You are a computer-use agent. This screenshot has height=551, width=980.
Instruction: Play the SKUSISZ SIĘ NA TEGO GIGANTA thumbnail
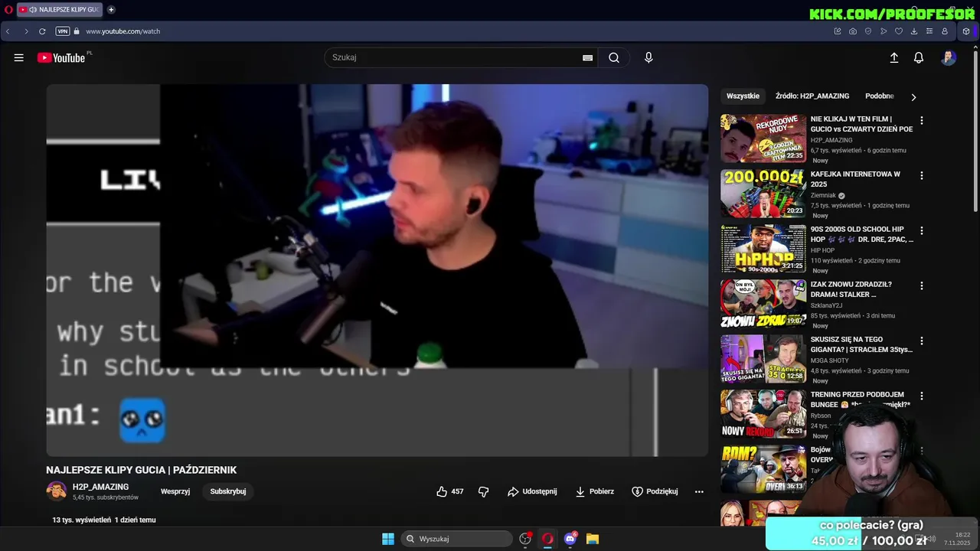pos(763,359)
